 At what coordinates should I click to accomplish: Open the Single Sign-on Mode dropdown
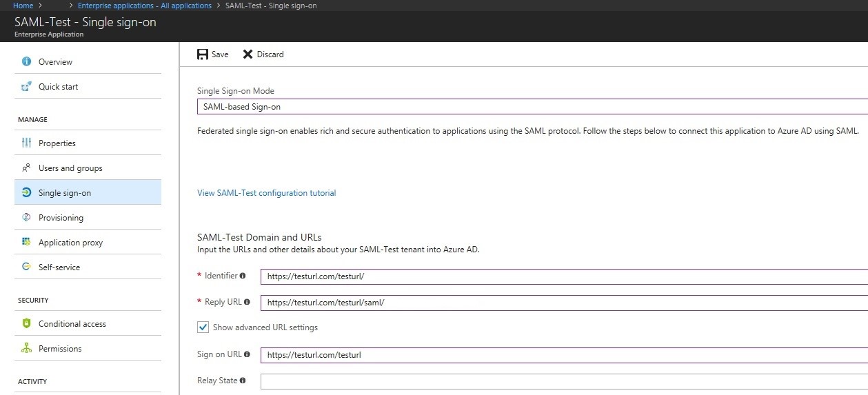(x=532, y=107)
